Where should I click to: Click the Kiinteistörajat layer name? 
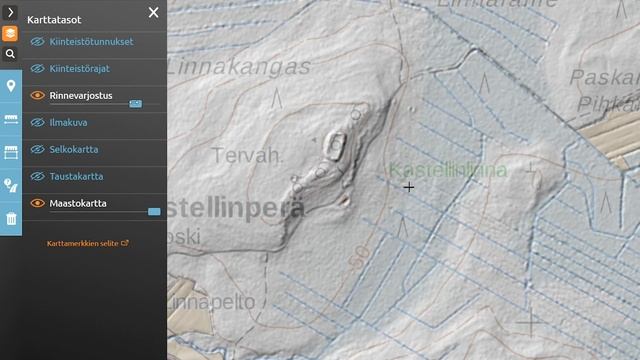(x=80, y=69)
